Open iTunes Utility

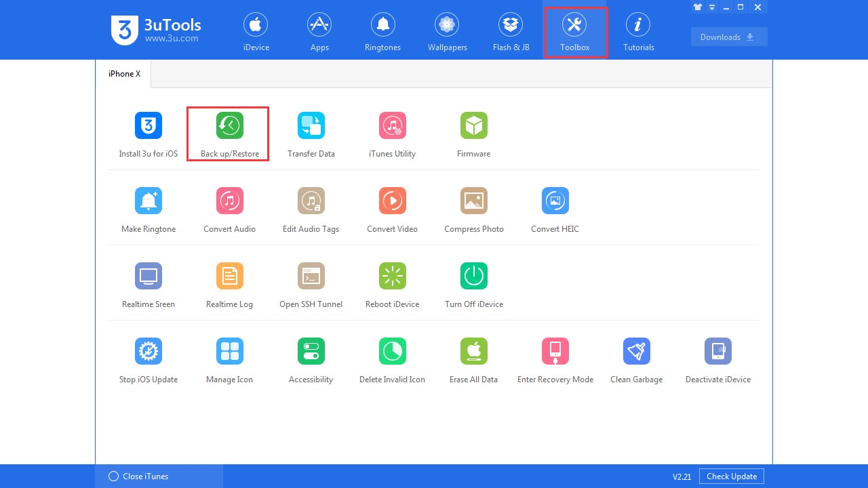click(393, 135)
